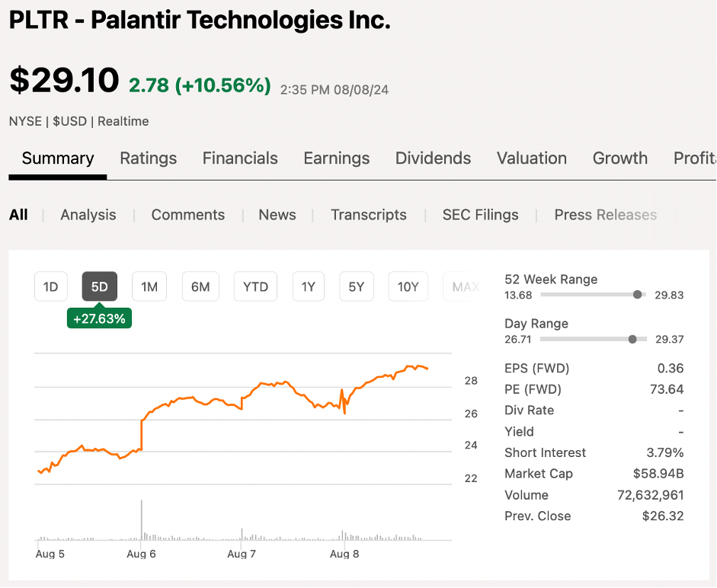Choose the 1Y chart range
Image resolution: width=717 pixels, height=588 pixels.
click(309, 286)
